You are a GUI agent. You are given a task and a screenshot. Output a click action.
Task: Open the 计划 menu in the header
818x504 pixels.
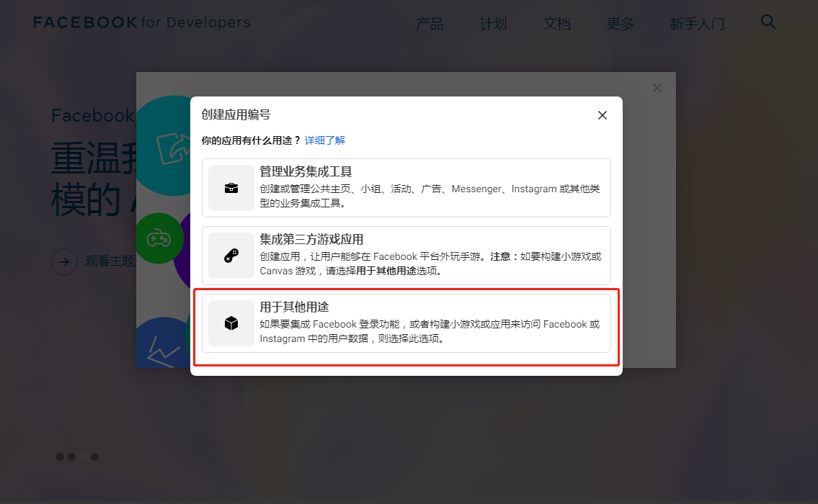493,24
